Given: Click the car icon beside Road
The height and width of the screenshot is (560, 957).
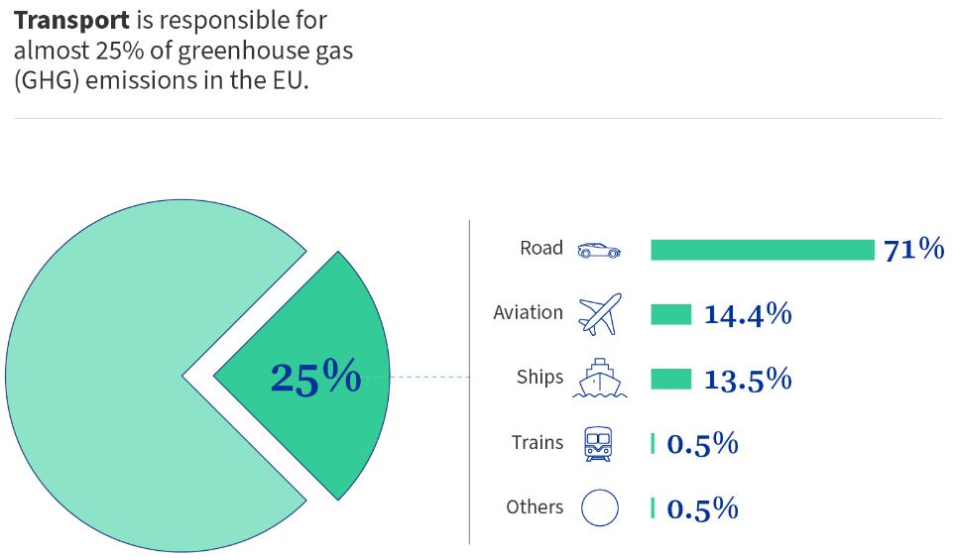Looking at the screenshot, I should [599, 250].
